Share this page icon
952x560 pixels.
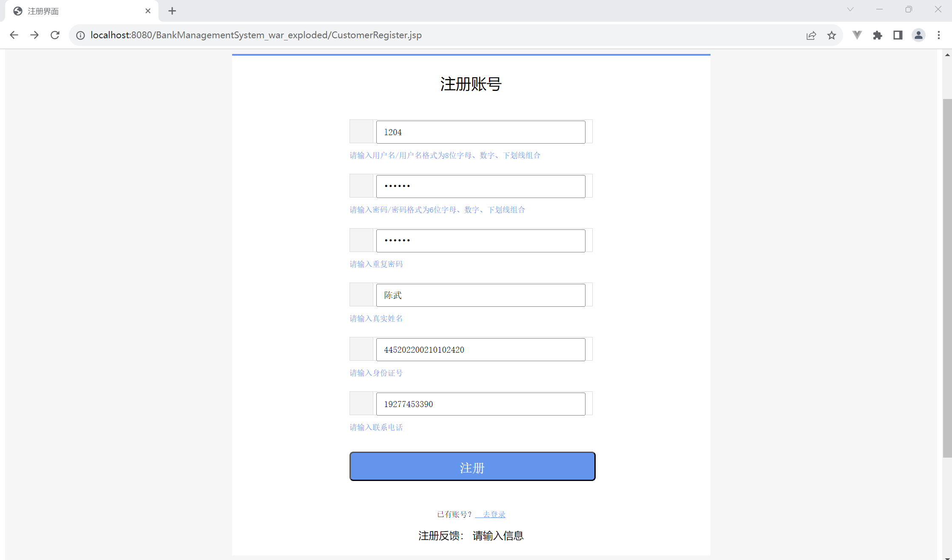coord(811,35)
